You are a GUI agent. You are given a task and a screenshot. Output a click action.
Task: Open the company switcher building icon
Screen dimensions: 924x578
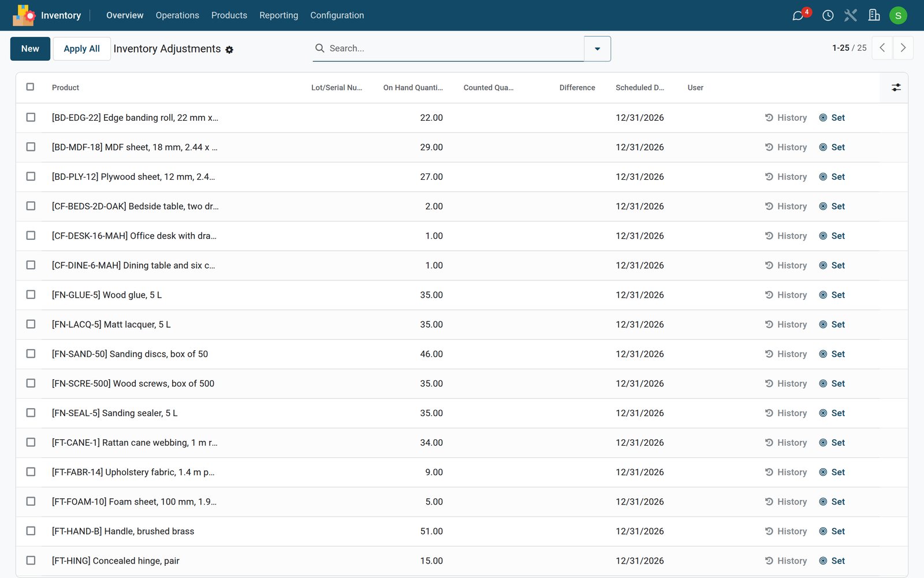point(874,16)
